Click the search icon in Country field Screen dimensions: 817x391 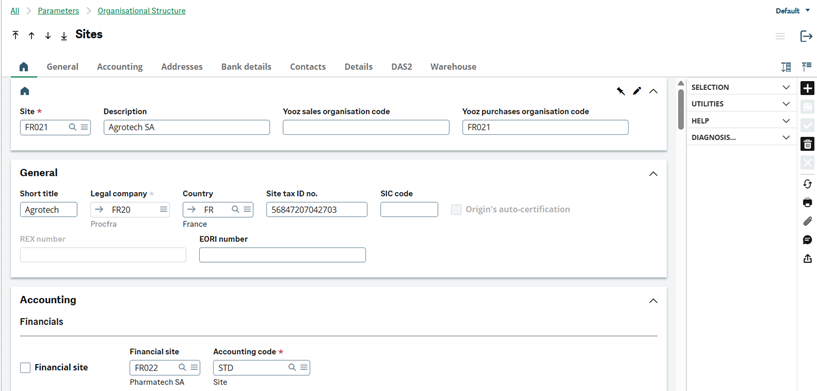[236, 209]
